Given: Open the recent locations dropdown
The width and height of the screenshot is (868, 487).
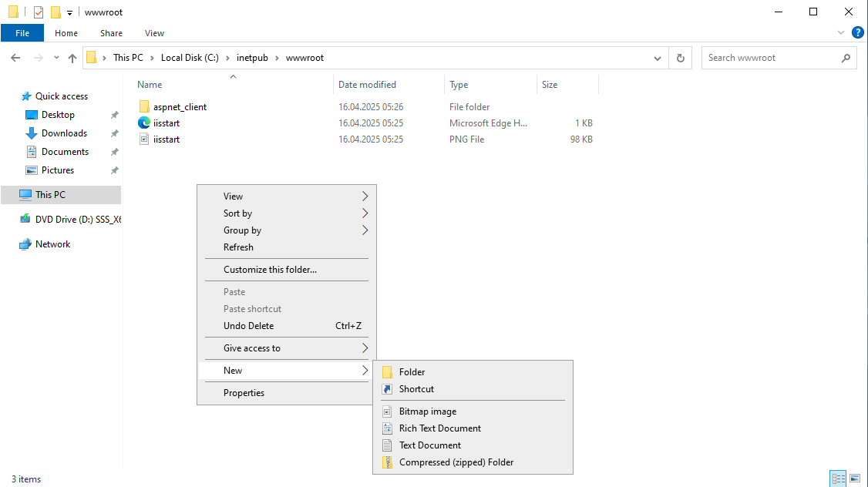Looking at the screenshot, I should coord(56,58).
